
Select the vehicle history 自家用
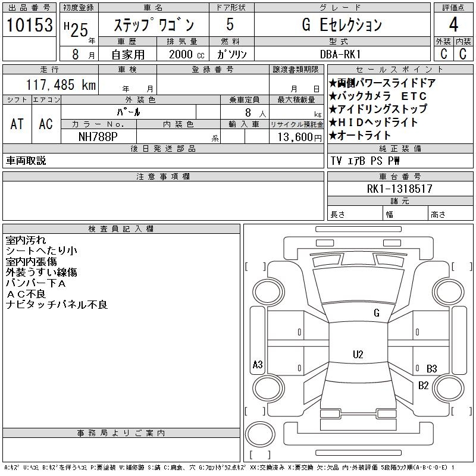click(x=128, y=55)
